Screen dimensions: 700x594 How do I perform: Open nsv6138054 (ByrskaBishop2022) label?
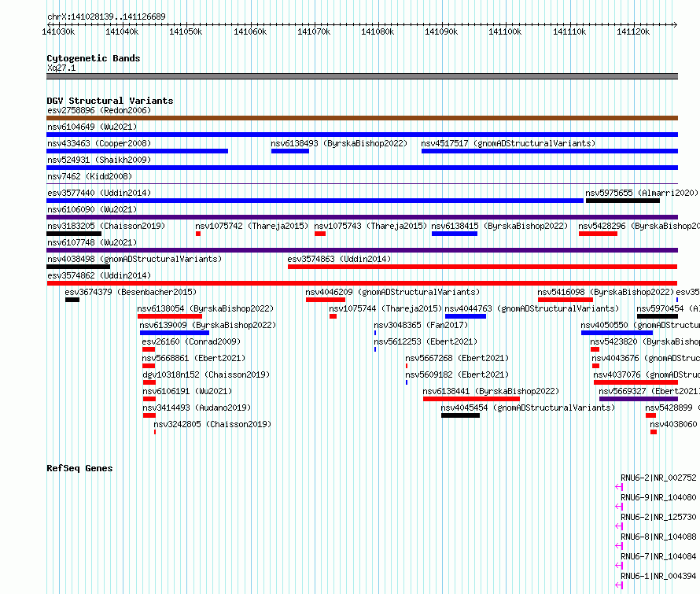pos(205,308)
